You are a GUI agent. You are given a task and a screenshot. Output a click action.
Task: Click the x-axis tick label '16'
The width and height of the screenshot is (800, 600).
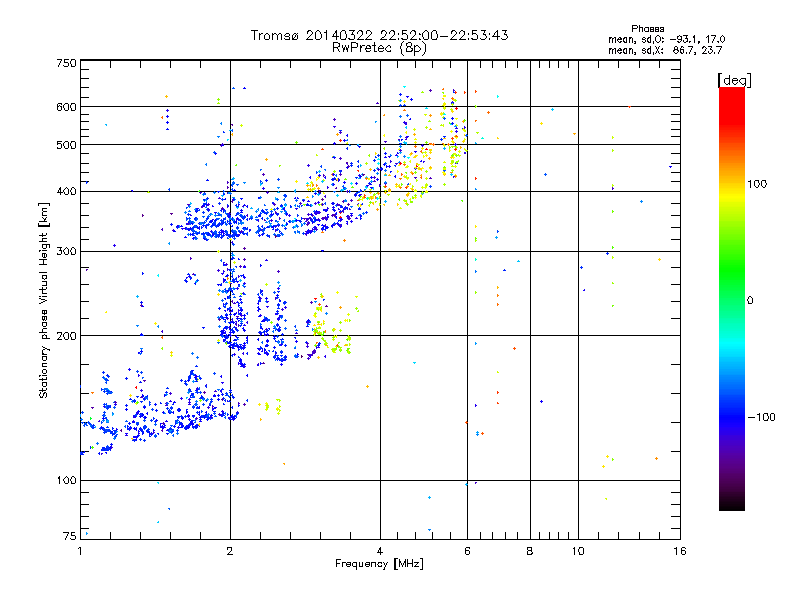point(680,551)
